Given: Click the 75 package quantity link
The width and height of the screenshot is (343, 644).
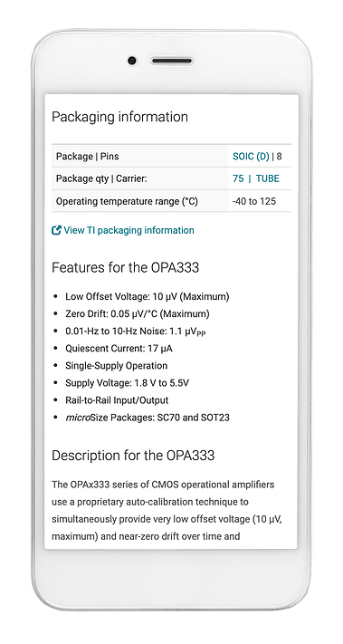Looking at the screenshot, I should tap(238, 178).
